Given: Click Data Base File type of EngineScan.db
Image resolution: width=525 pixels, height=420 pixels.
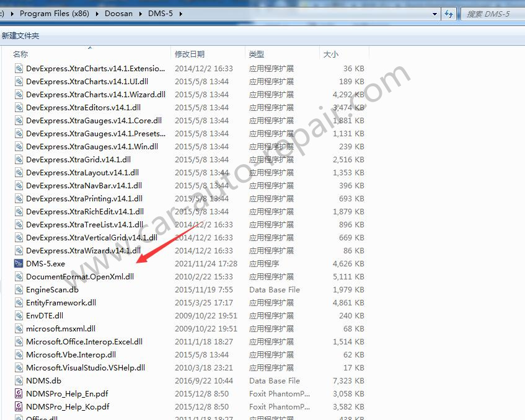Looking at the screenshot, I should point(275,290).
